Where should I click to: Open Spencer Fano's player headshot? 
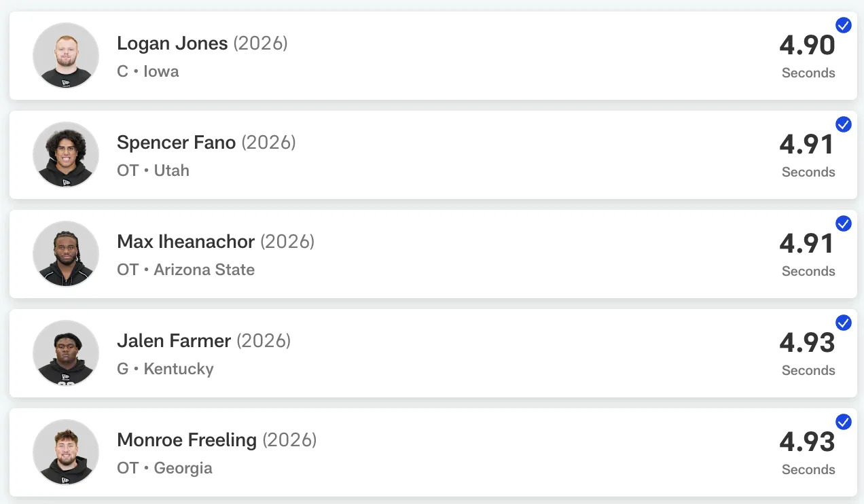coord(66,155)
